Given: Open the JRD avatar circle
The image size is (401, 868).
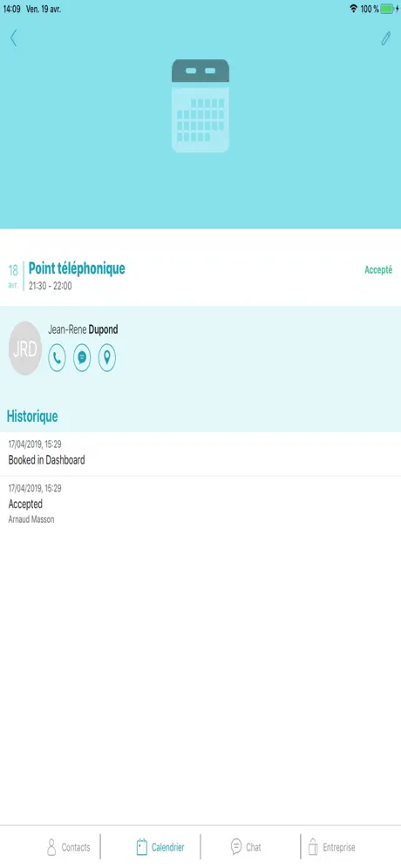Looking at the screenshot, I should point(25,349).
